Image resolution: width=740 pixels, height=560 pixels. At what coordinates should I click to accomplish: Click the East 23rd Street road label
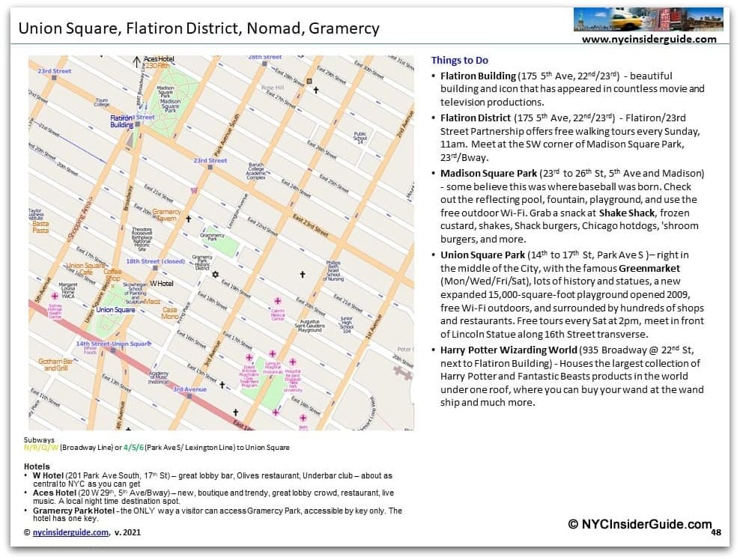click(x=310, y=225)
